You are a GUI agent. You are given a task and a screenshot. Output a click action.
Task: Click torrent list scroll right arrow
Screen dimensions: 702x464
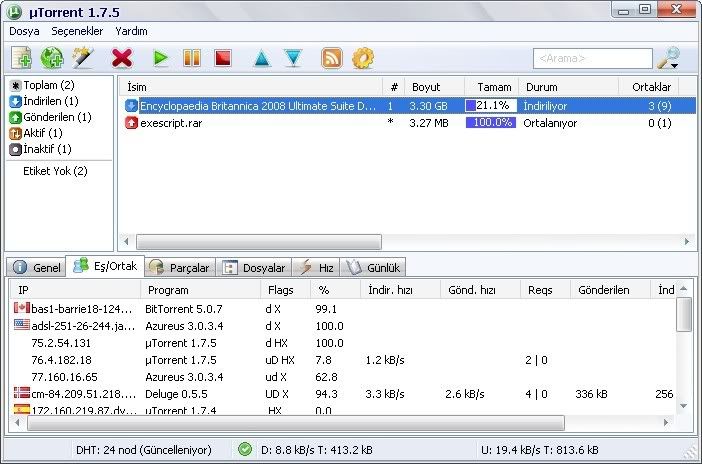click(x=687, y=242)
